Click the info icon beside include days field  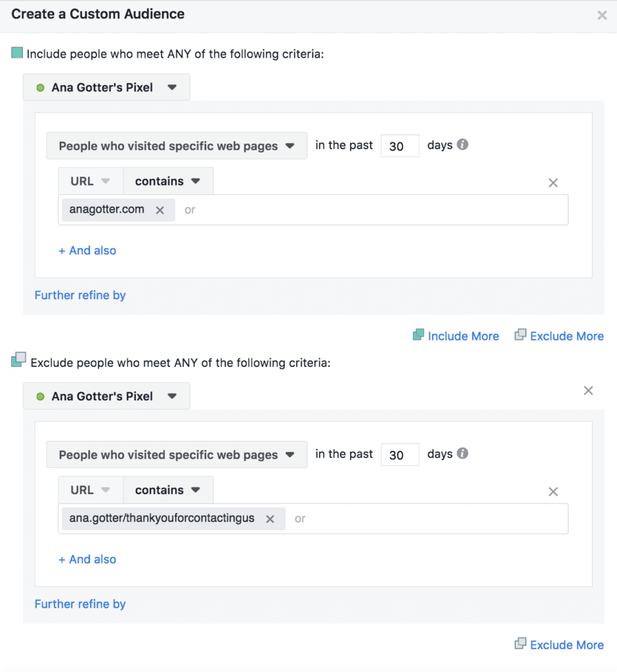[462, 145]
